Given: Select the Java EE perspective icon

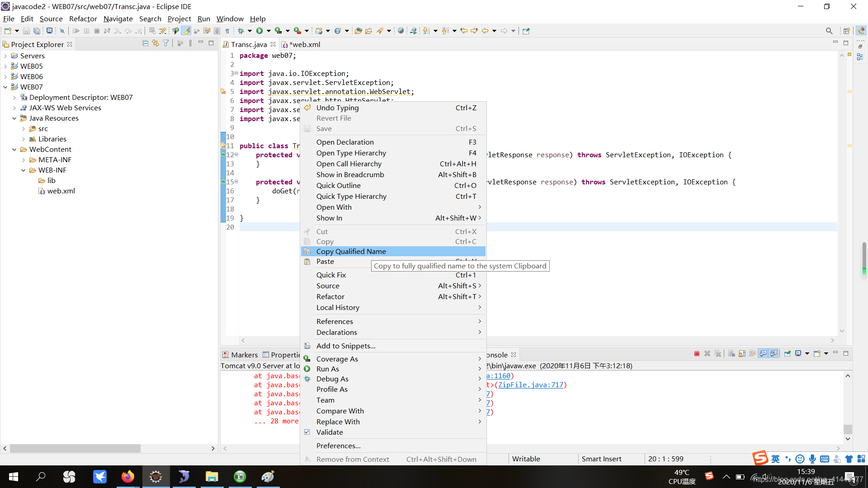Looking at the screenshot, I should click(861, 31).
